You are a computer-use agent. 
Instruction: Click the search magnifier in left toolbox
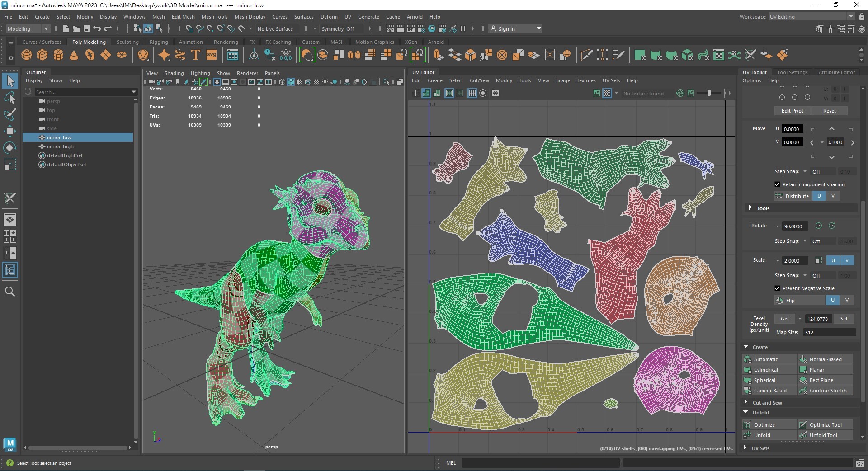[10, 292]
